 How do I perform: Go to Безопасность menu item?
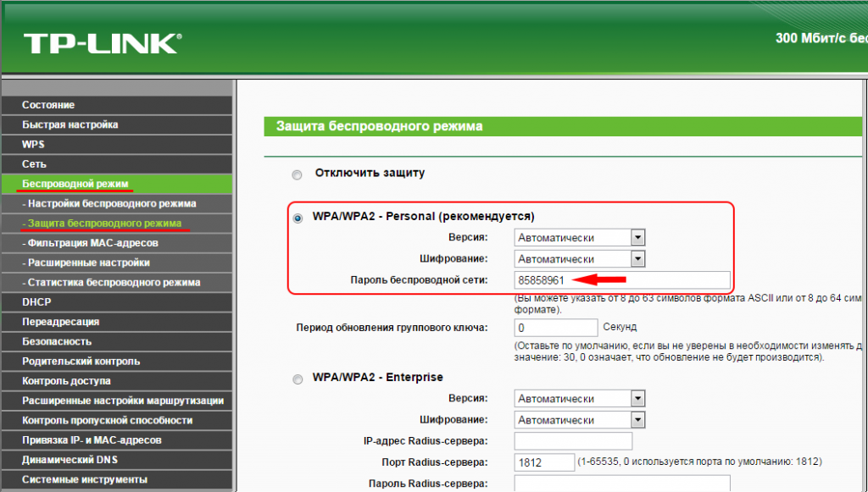tap(117, 341)
